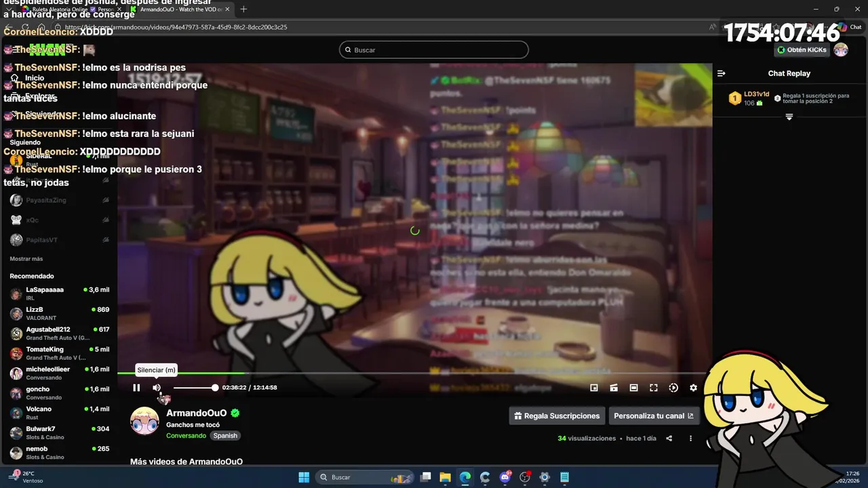Open goncho recommended channel

(59, 393)
